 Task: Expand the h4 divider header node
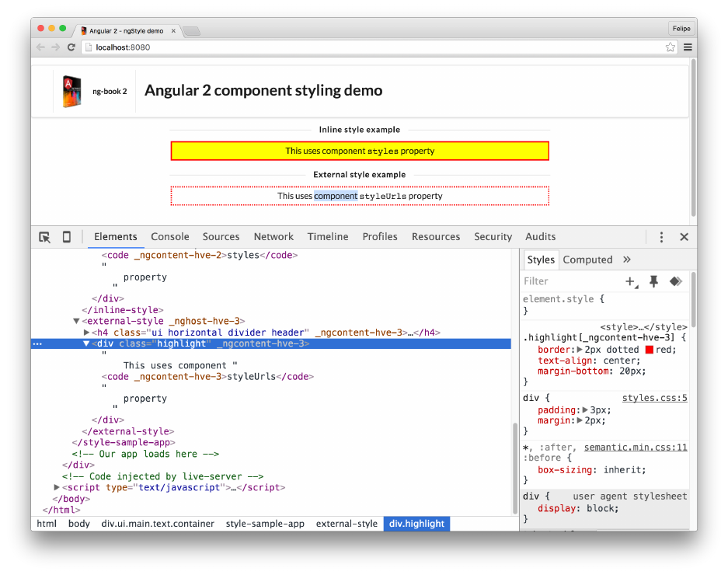point(86,333)
